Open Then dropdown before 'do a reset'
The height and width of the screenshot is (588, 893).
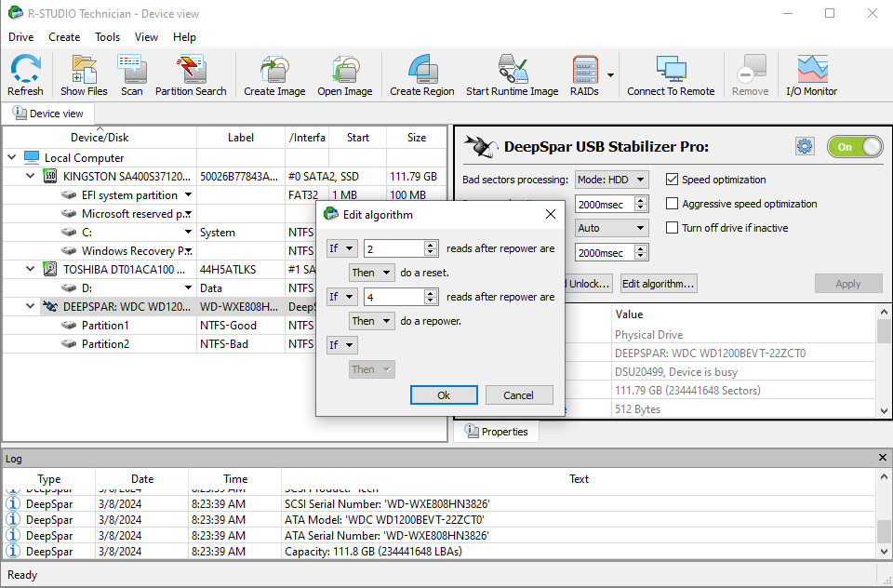point(372,273)
